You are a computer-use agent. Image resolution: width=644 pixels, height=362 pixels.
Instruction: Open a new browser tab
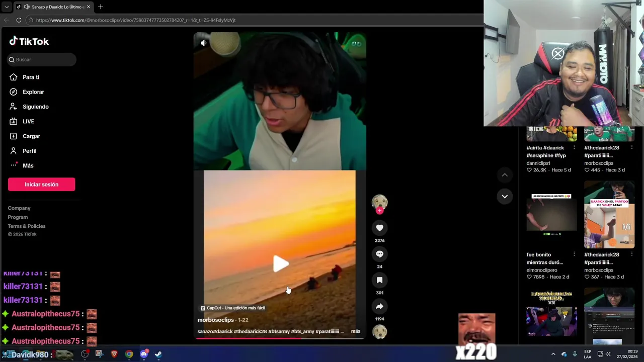tap(101, 7)
